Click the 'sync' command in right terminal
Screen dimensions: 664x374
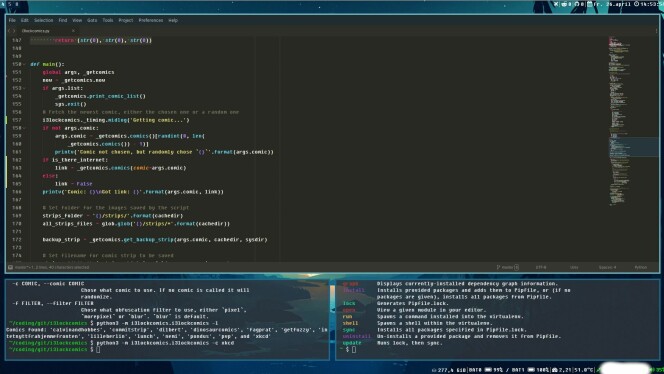pyautogui.click(x=349, y=330)
